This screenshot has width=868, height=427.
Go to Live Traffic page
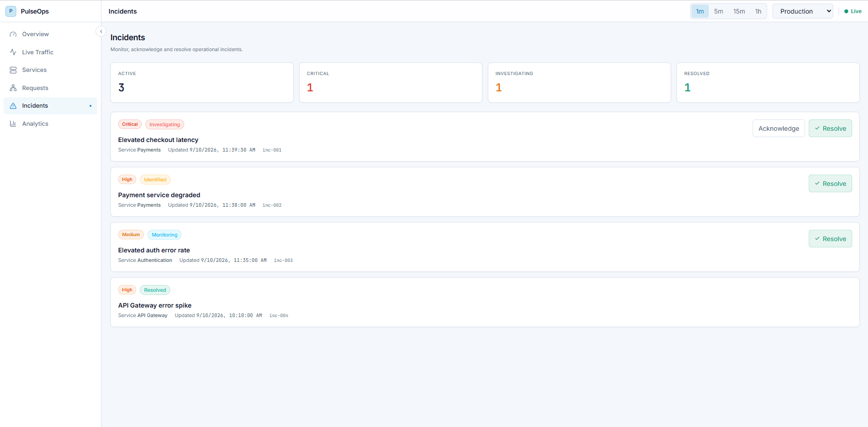pyautogui.click(x=50, y=52)
